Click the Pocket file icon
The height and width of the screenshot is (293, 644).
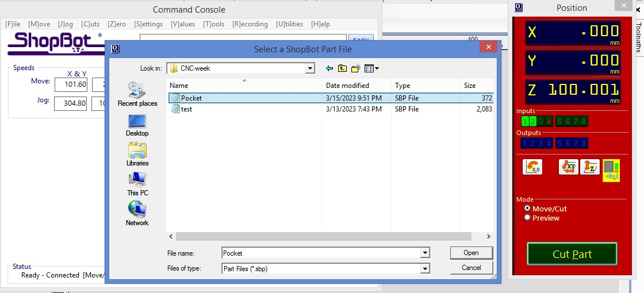point(175,98)
